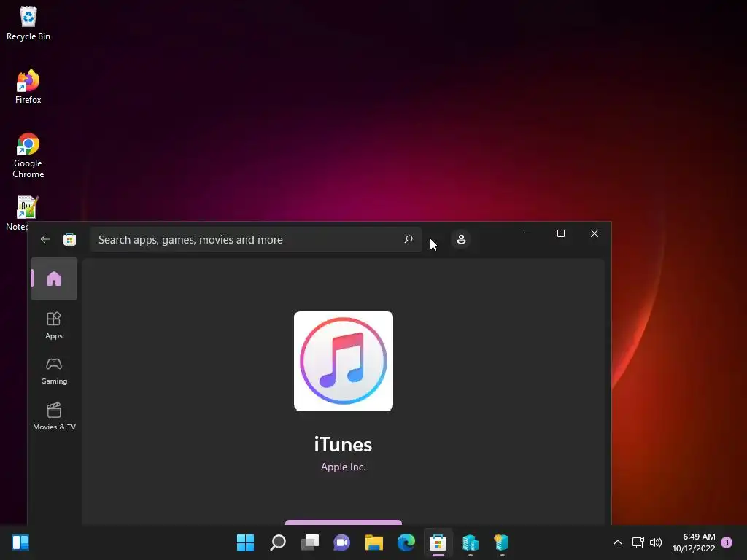Minimize the Microsoft Store window

(x=527, y=233)
